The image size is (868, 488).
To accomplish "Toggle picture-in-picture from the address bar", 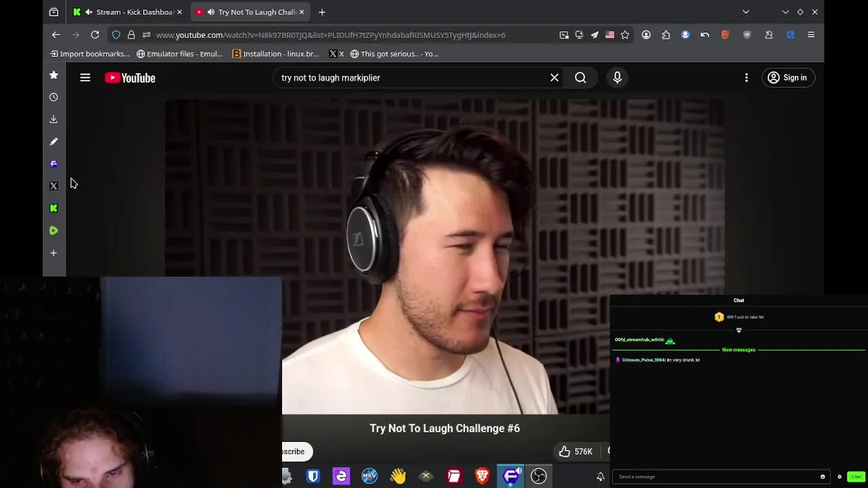I will (x=564, y=35).
